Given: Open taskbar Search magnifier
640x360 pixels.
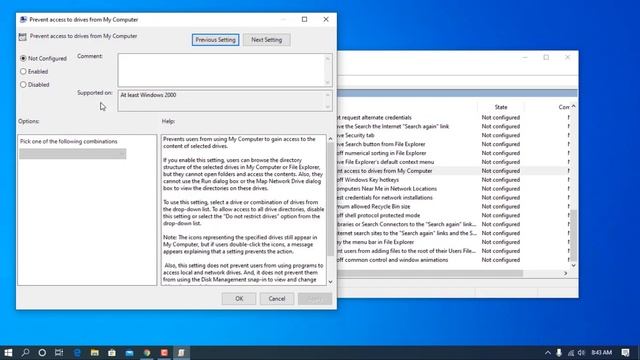Looking at the screenshot, I should click(25, 353).
